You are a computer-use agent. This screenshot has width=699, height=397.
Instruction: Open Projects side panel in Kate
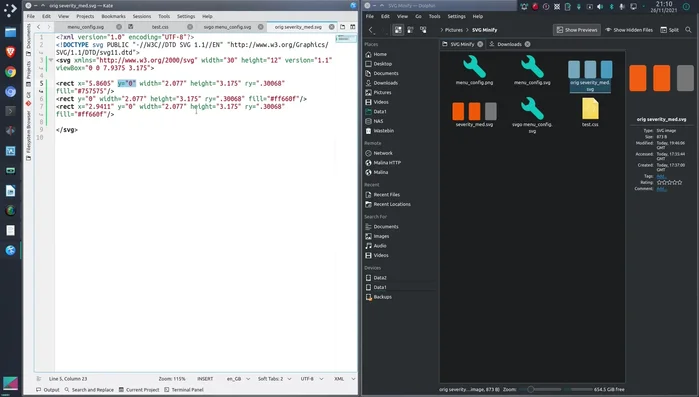coord(29,74)
